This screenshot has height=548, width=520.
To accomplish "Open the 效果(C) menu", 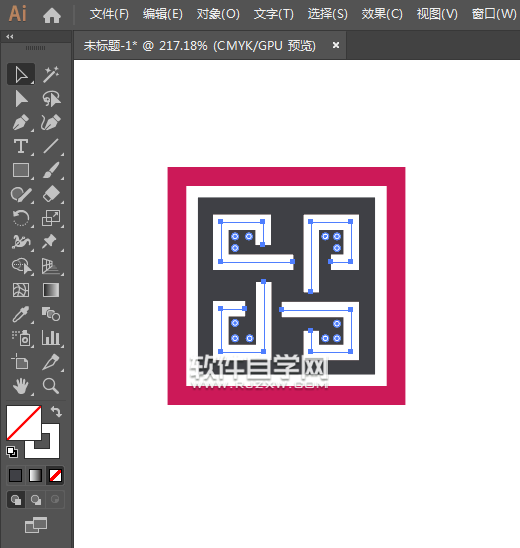I will pyautogui.click(x=382, y=14).
